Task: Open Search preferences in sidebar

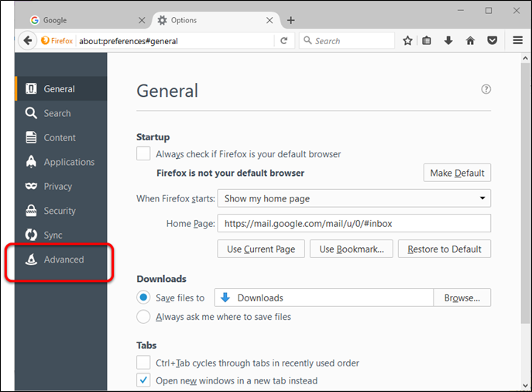Action: (61, 113)
